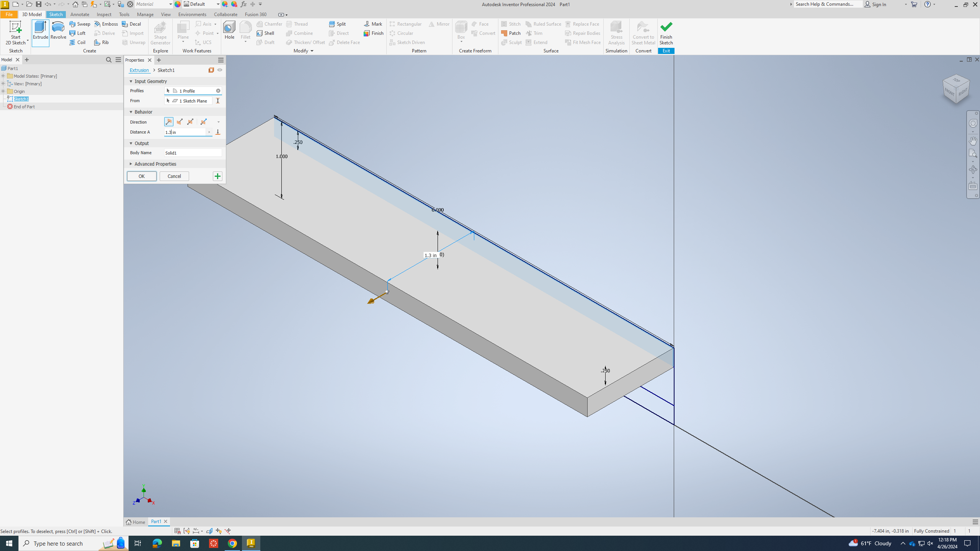This screenshot has height=551, width=980.
Task: Click the Mark tool
Action: tap(373, 24)
